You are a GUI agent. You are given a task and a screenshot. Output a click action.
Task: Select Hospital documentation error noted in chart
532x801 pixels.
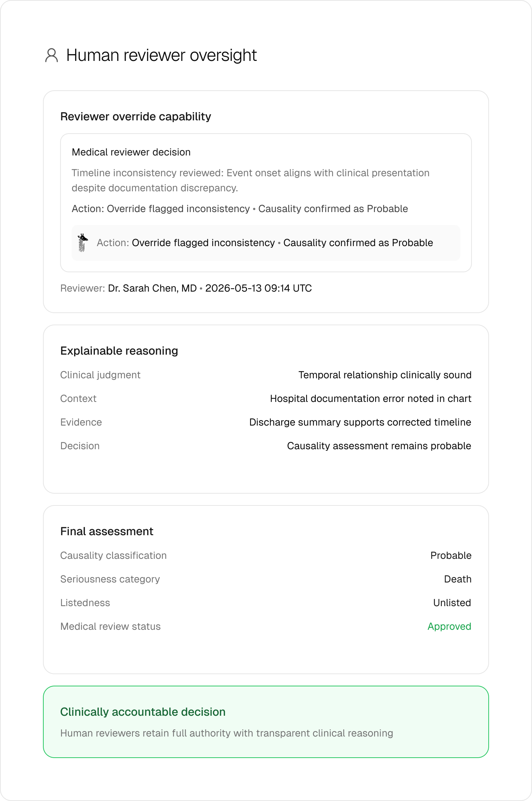tap(371, 399)
